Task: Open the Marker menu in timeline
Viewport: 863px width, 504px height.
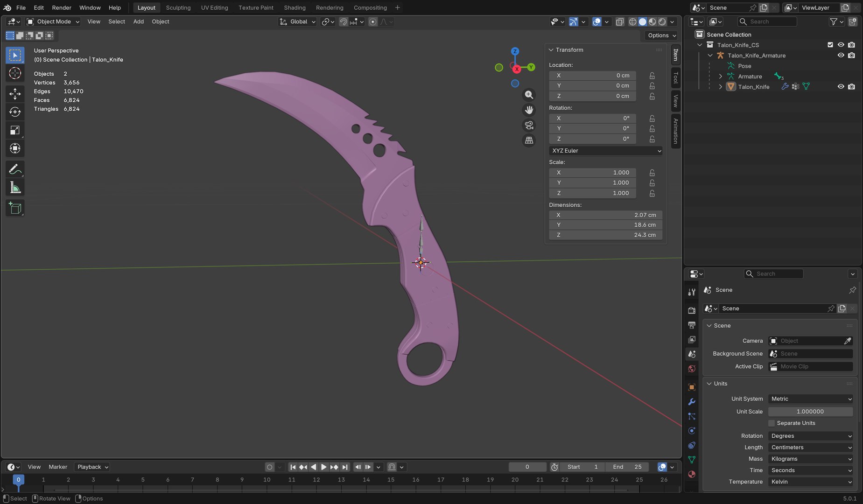Action: [x=58, y=467]
